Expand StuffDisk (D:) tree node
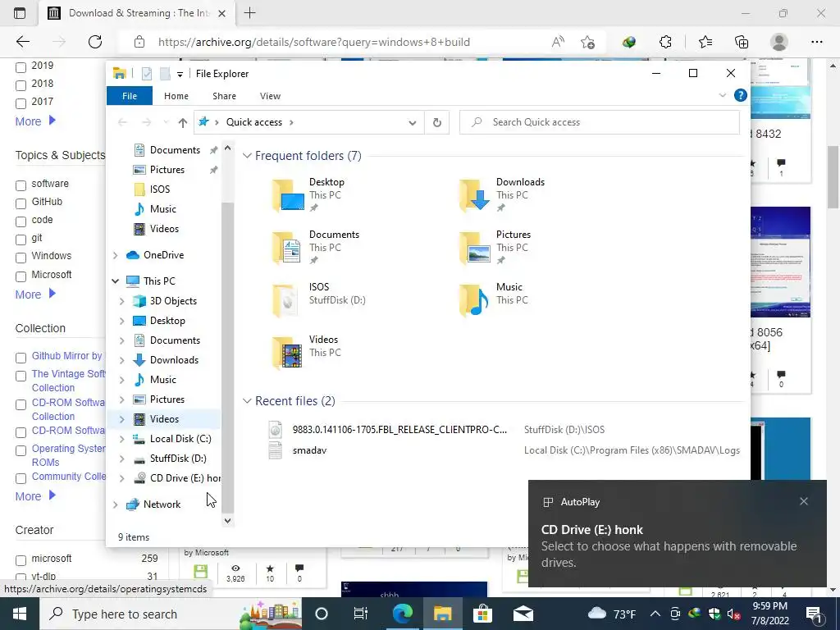The image size is (840, 630). [x=121, y=459]
